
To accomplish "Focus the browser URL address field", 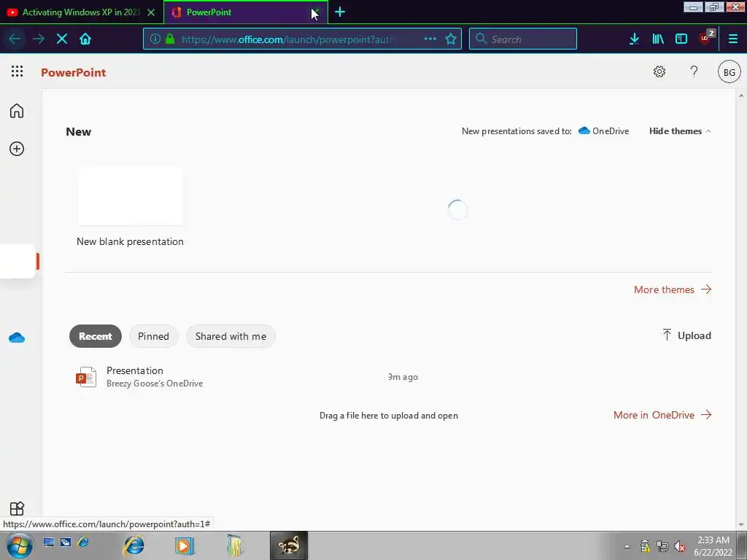I will 286,39.
